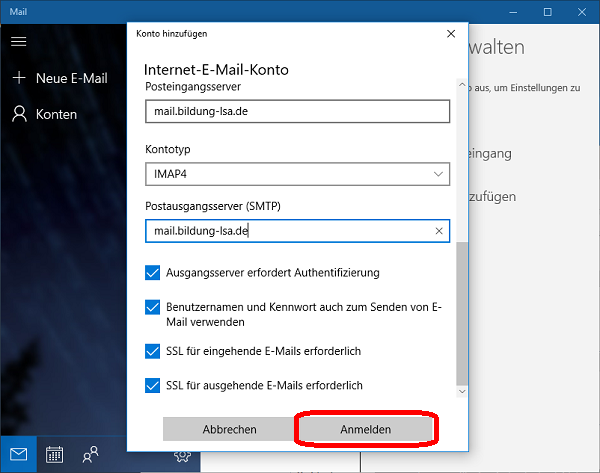Disable SSL für eingehende E-Mails

[153, 351]
